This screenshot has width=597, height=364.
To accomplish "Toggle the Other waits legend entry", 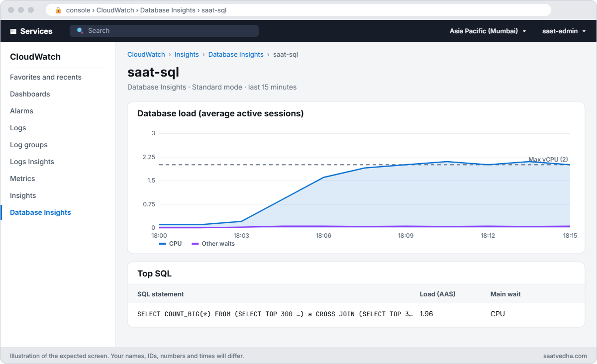I will (213, 244).
